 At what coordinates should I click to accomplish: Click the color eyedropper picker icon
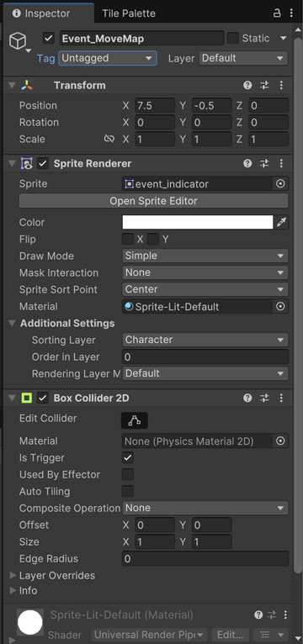tap(281, 222)
